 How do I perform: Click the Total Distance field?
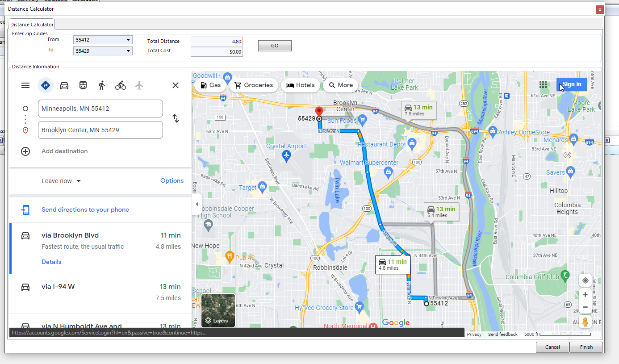click(217, 42)
